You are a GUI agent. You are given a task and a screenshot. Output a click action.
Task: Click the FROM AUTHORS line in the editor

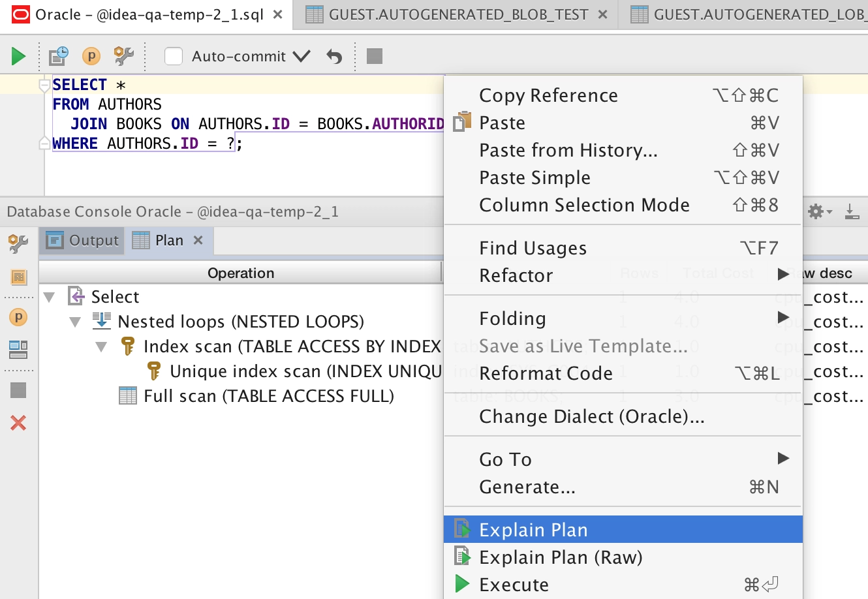tap(107, 104)
